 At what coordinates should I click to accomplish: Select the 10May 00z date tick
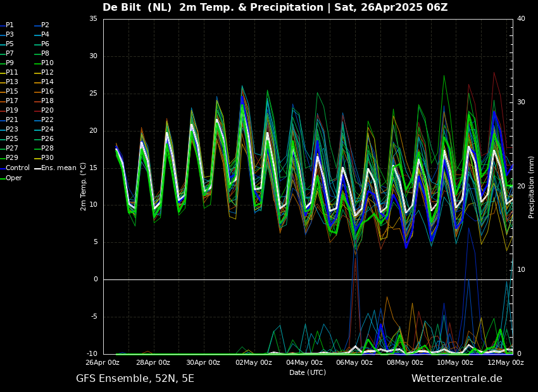click(455, 363)
